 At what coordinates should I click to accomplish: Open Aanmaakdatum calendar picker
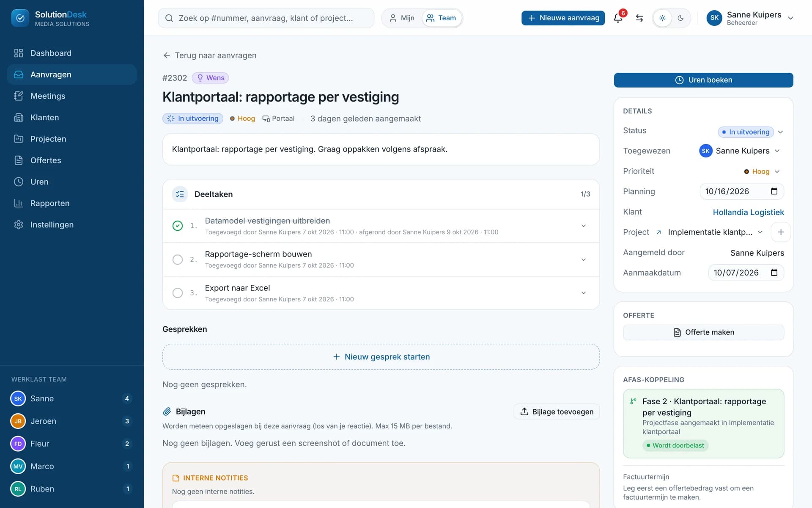[774, 273]
